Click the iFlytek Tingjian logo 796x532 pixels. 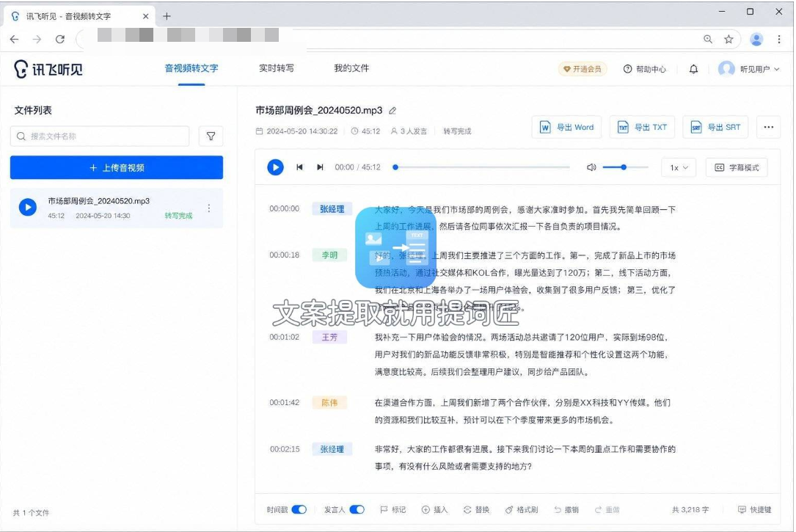click(x=48, y=68)
